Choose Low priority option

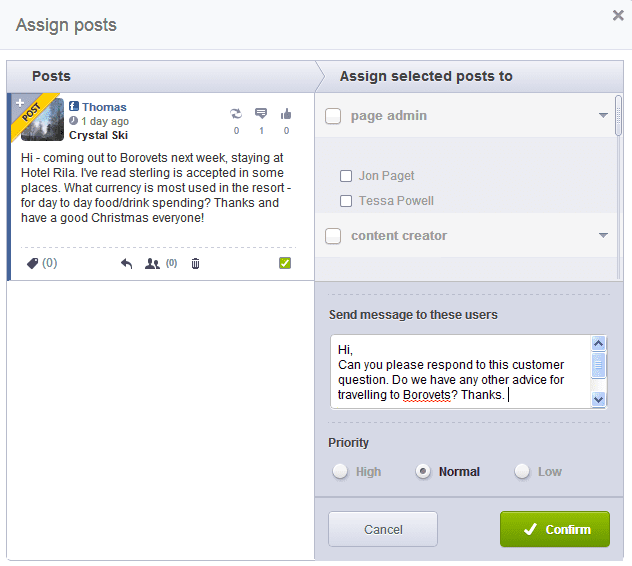[x=522, y=471]
